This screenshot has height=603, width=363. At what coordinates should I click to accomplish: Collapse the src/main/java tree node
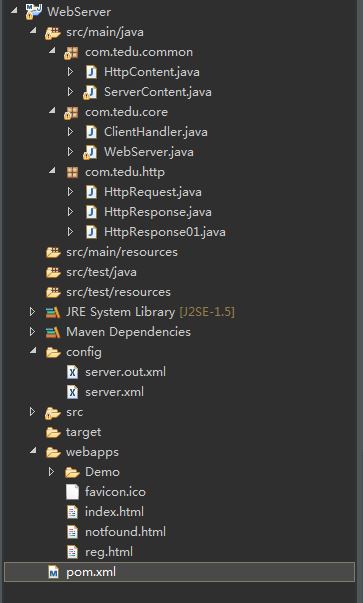click(x=33, y=30)
